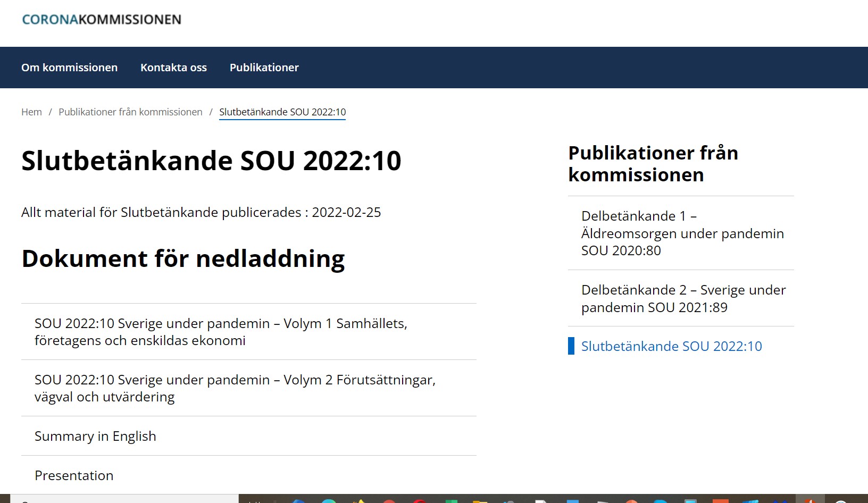Open Delbetänkande 2 Sverige under pandemin
Viewport: 868px width, 503px height.
(683, 298)
